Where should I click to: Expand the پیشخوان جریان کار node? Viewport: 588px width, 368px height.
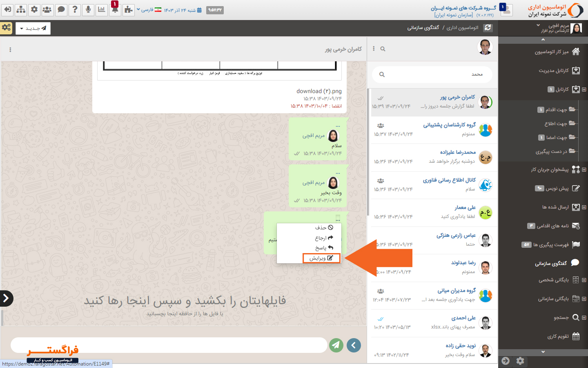[x=584, y=169]
